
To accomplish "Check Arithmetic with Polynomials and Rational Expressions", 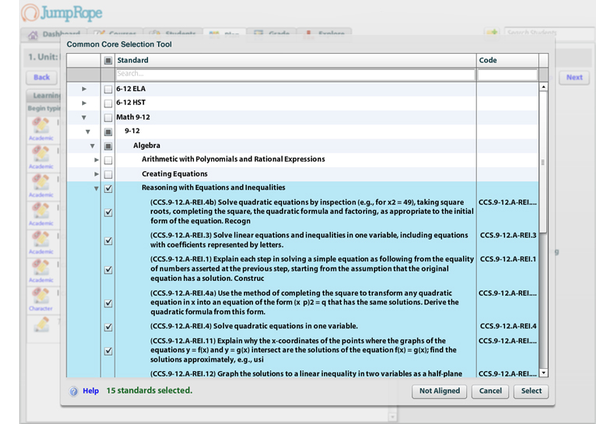I will tap(108, 160).
